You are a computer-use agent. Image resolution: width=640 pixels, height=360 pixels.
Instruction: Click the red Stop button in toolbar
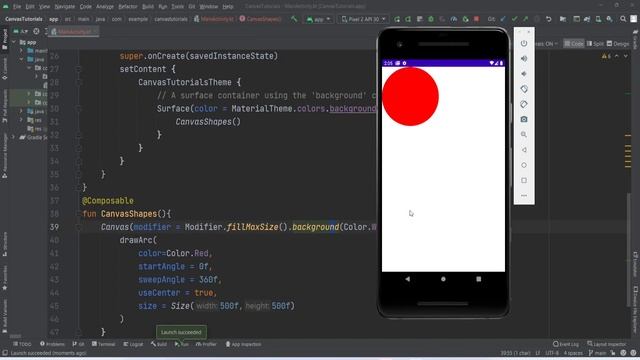pyautogui.click(x=476, y=19)
